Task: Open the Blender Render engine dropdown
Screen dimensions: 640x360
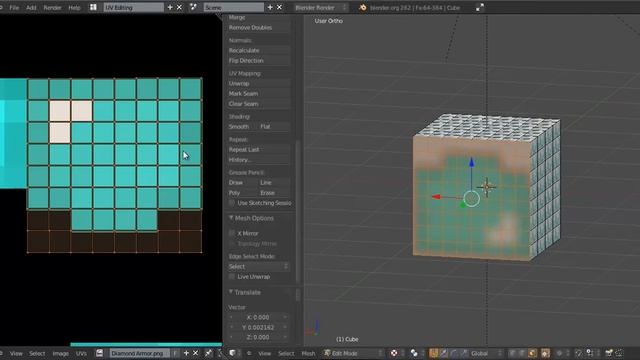Action: (321, 7)
